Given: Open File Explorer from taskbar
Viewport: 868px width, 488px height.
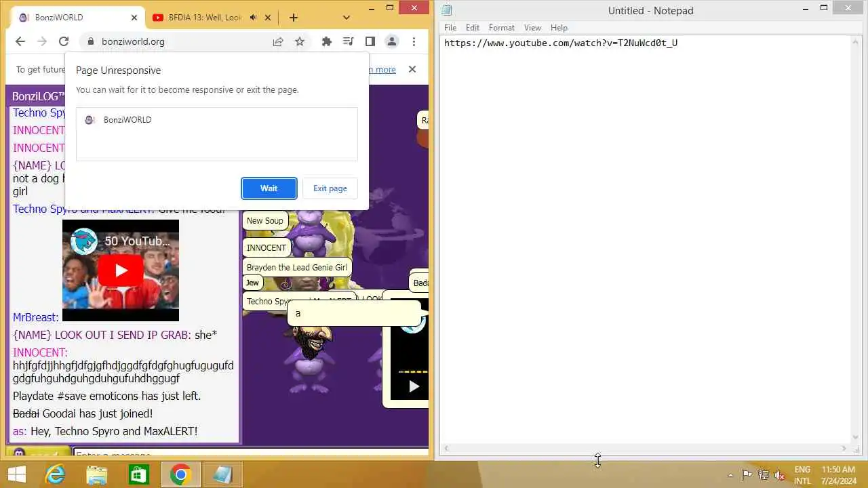Looking at the screenshot, I should (97, 474).
